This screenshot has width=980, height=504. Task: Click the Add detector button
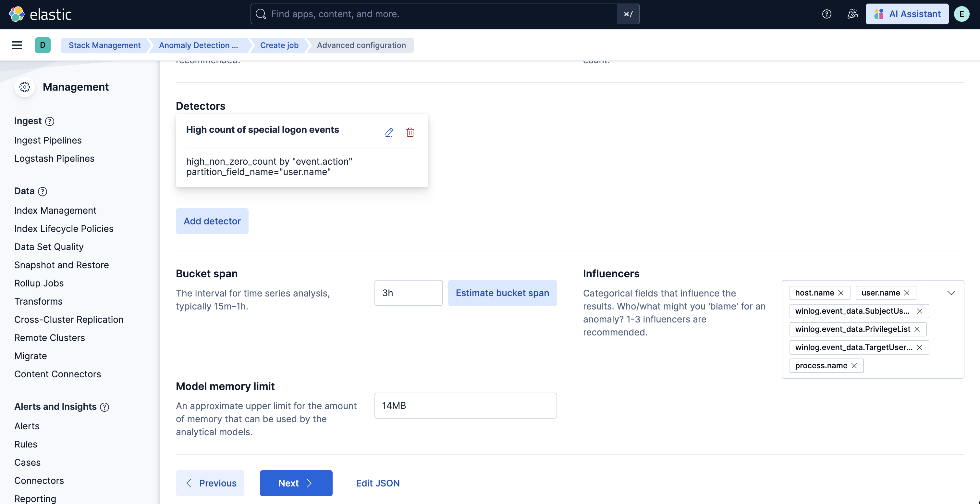click(x=212, y=221)
